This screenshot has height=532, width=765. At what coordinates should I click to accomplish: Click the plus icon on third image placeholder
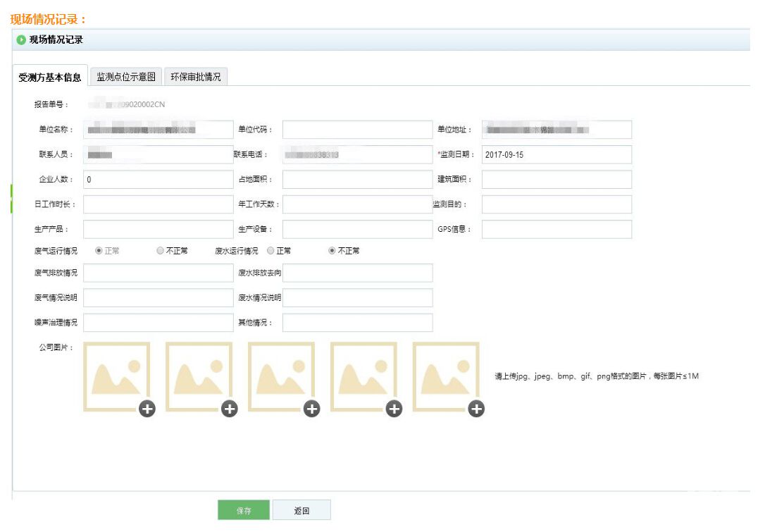pos(311,408)
